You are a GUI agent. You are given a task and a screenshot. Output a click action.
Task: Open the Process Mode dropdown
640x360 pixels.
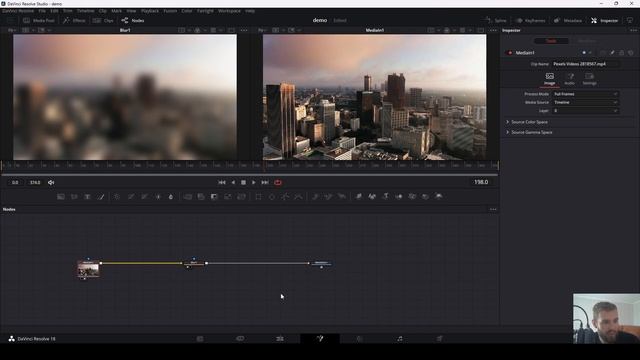coord(585,94)
